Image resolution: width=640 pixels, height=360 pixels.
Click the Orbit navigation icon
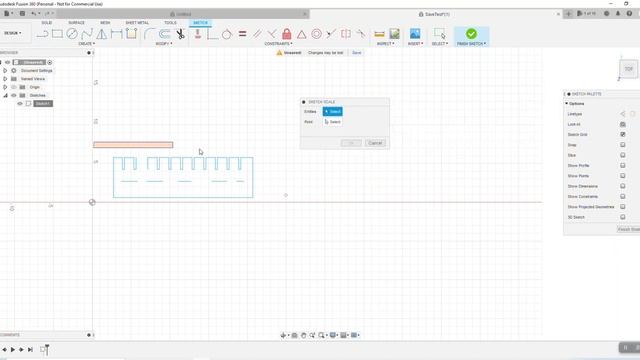pyautogui.click(x=284, y=335)
